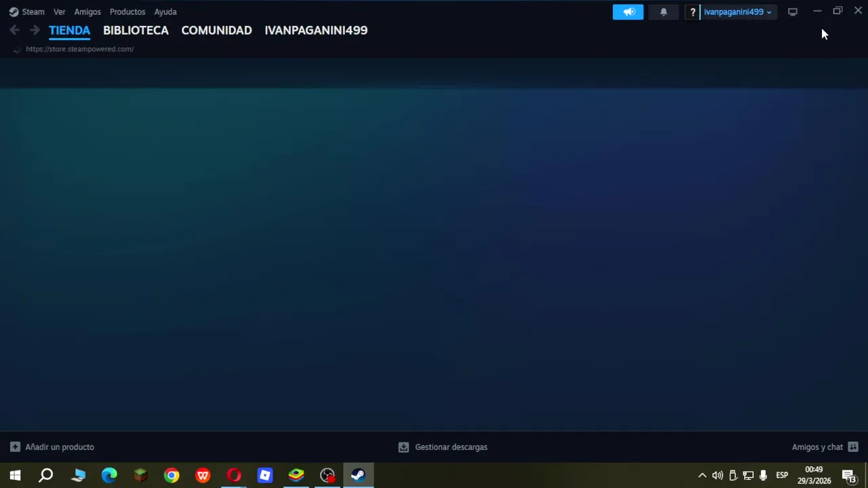
Task: Go forward with the right arrow
Action: [35, 30]
